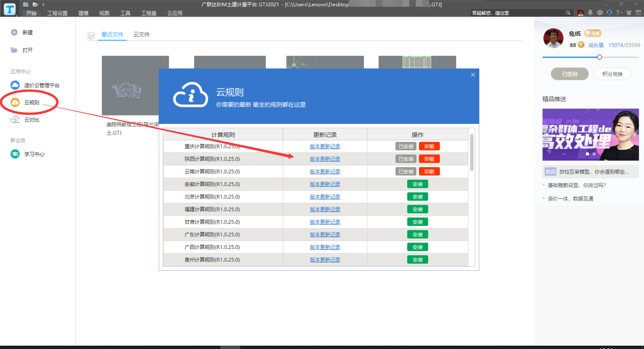Open the 云应用 ribbon tab

175,13
